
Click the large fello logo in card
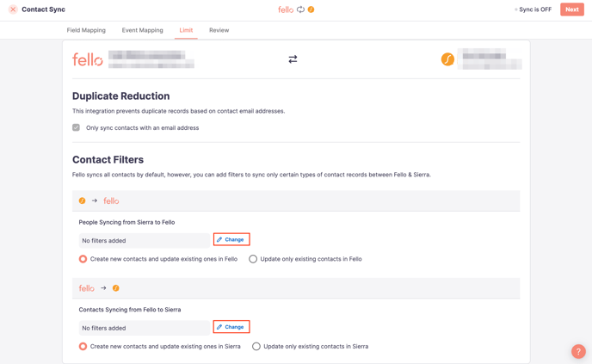click(88, 59)
